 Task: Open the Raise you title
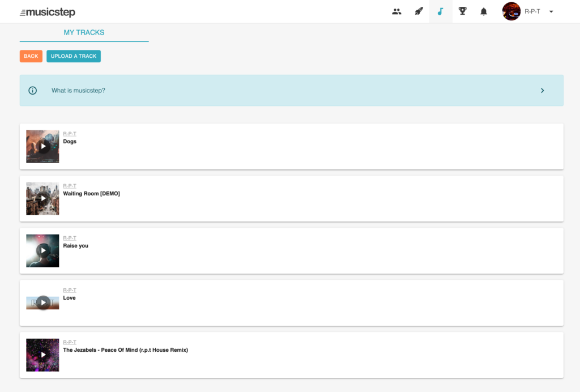click(x=75, y=246)
